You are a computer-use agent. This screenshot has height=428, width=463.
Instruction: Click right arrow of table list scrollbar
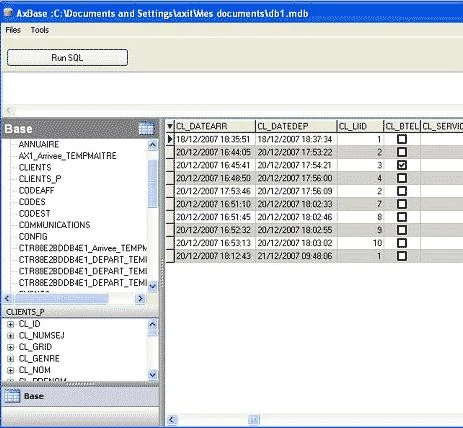pos(141,298)
